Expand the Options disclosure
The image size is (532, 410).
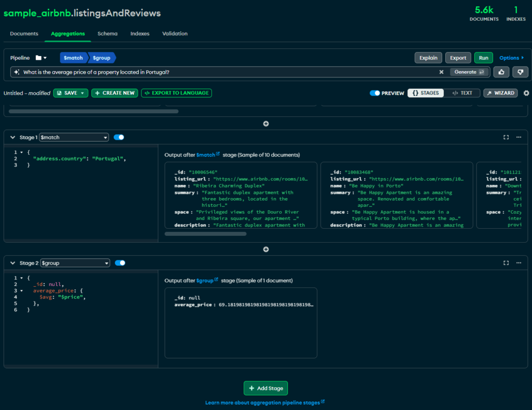[511, 58]
